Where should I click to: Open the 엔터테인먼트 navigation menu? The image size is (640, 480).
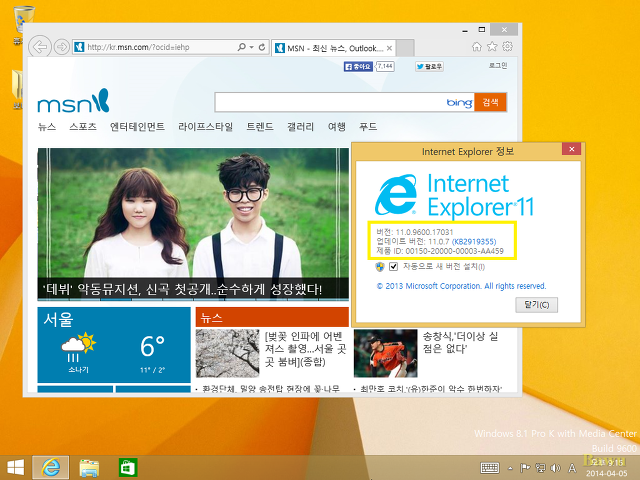point(138,127)
